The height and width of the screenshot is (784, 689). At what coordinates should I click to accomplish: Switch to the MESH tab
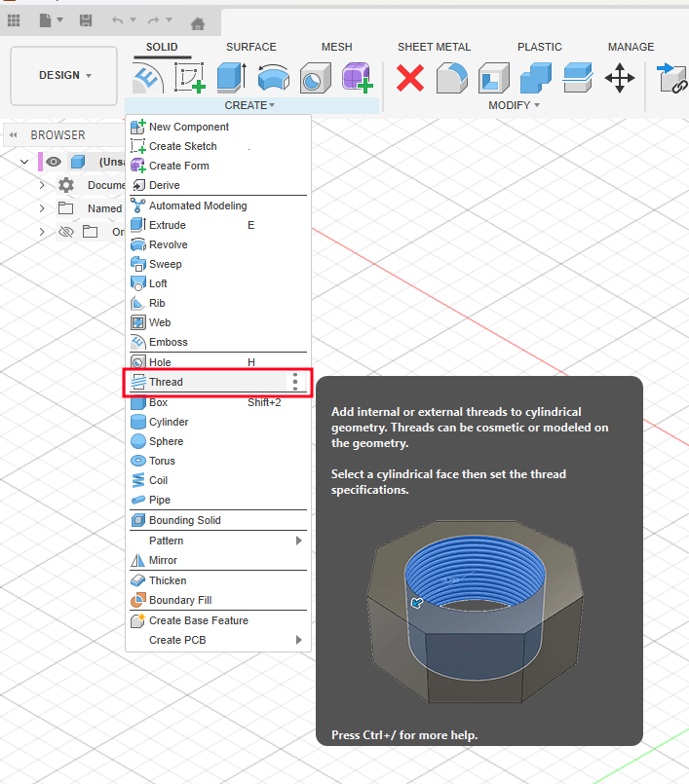pos(337,47)
